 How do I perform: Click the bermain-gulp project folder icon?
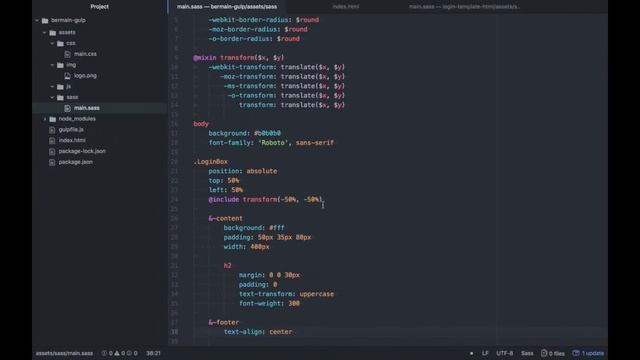45,20
